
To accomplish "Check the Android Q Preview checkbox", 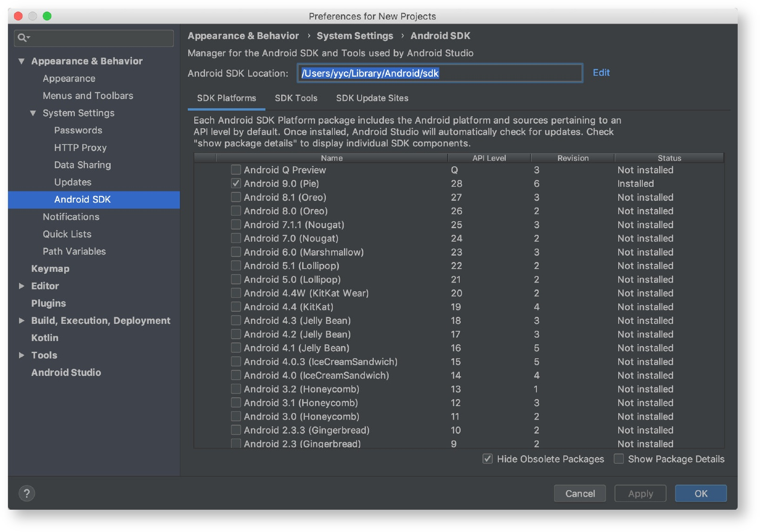I will [x=236, y=170].
